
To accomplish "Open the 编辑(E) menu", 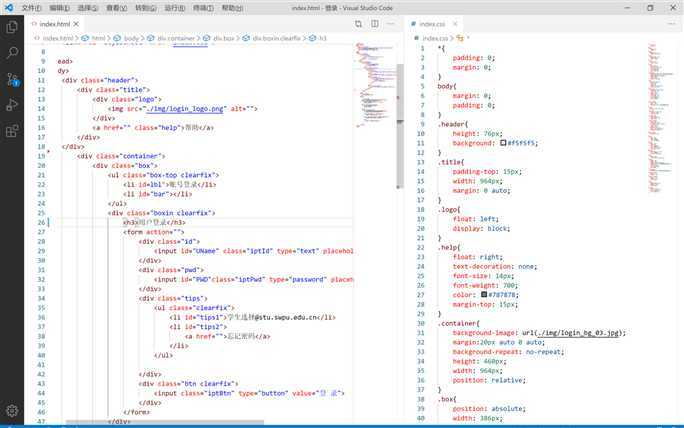I will coord(59,8).
